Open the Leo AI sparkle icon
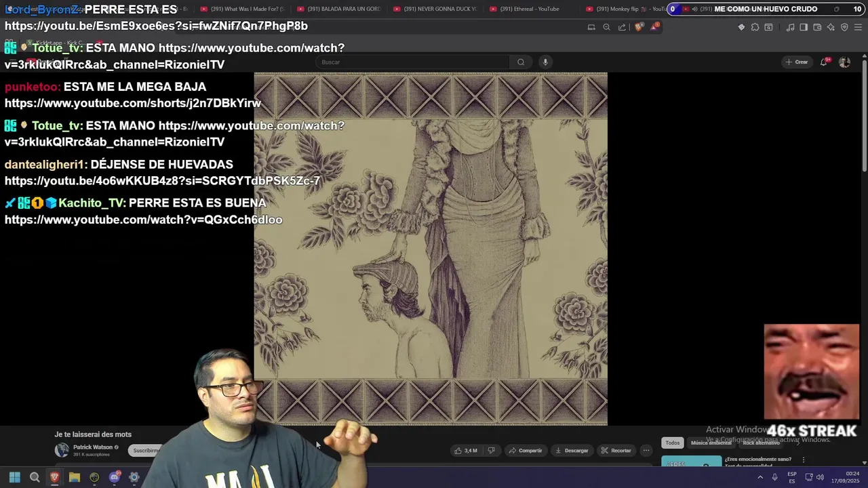Image resolution: width=868 pixels, height=488 pixels. 831,27
